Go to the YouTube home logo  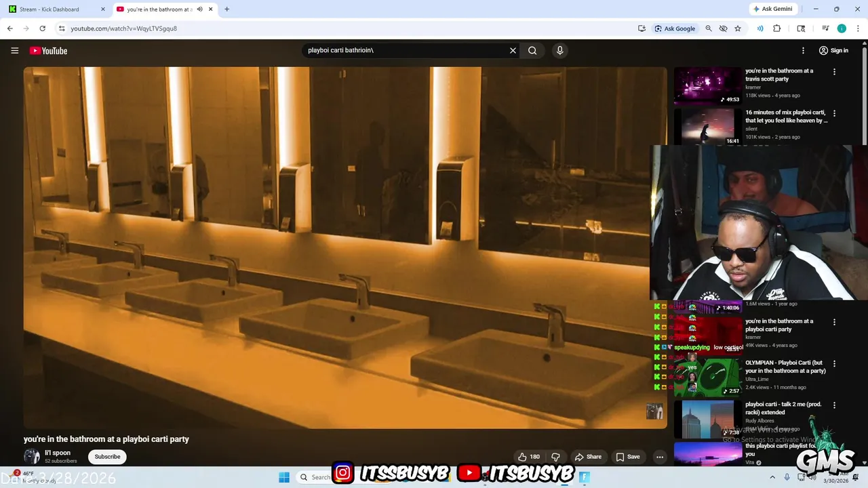(x=48, y=51)
